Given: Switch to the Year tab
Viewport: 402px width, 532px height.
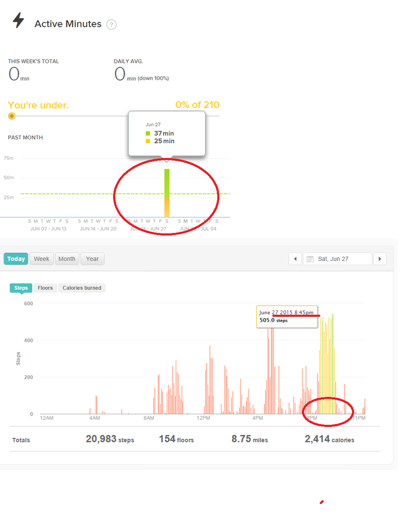Looking at the screenshot, I should (92, 259).
